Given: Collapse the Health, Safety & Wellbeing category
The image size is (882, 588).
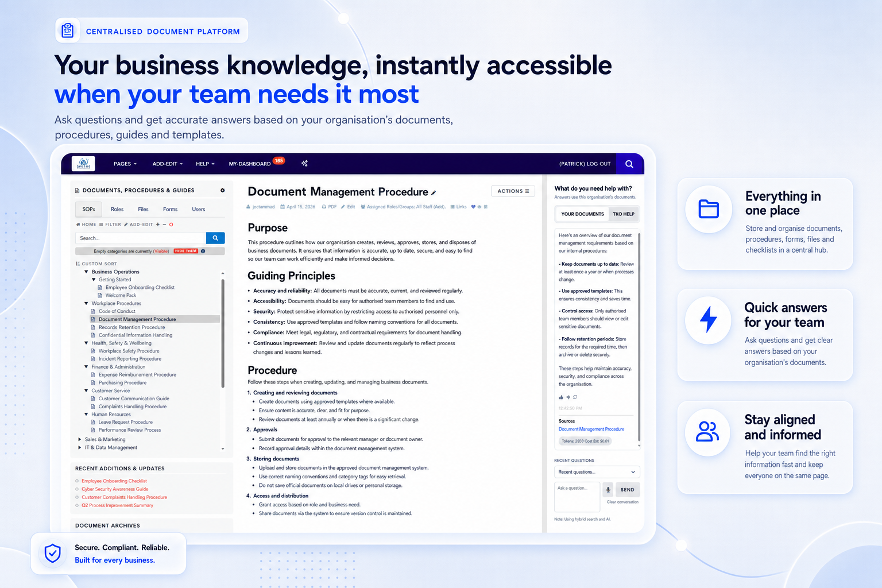Looking at the screenshot, I should [x=86, y=343].
